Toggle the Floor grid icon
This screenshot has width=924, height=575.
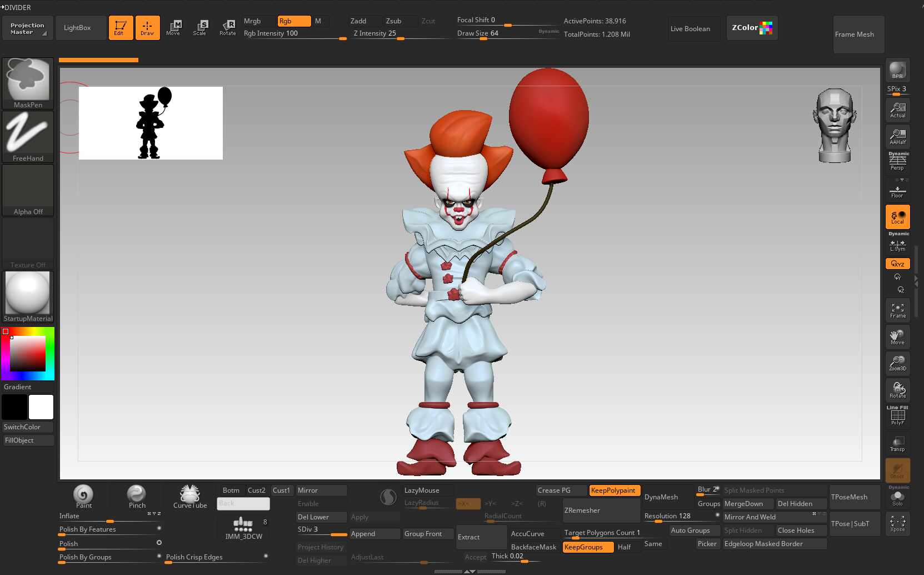(x=897, y=191)
